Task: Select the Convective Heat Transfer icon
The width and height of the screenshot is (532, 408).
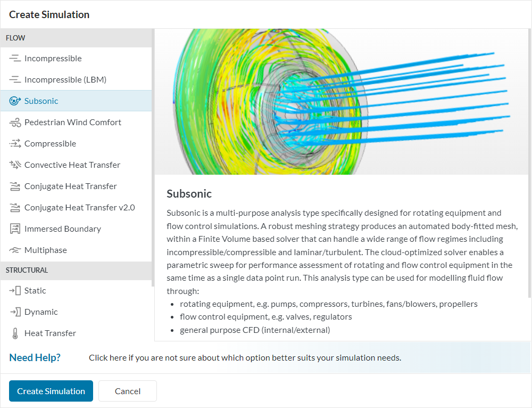Action: click(x=15, y=165)
